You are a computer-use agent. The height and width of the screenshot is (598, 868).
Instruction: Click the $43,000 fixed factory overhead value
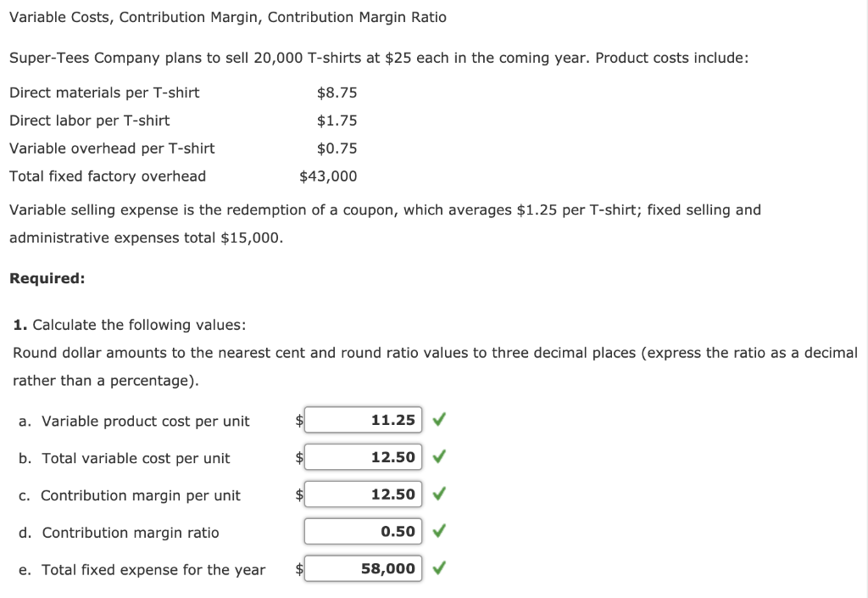[327, 176]
